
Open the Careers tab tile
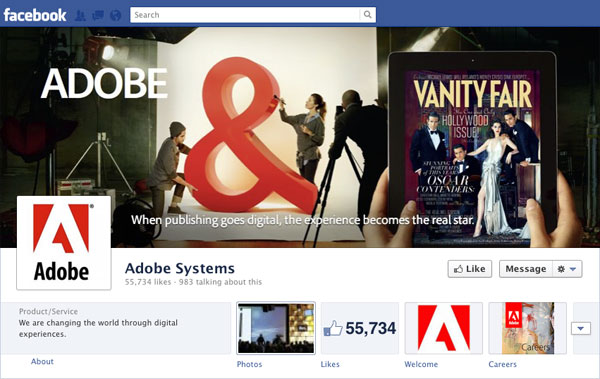click(528, 328)
